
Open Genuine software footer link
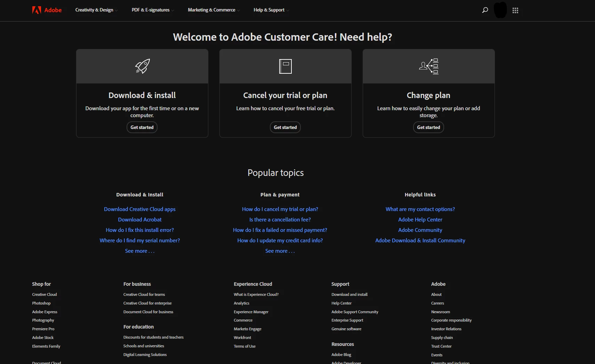point(346,329)
